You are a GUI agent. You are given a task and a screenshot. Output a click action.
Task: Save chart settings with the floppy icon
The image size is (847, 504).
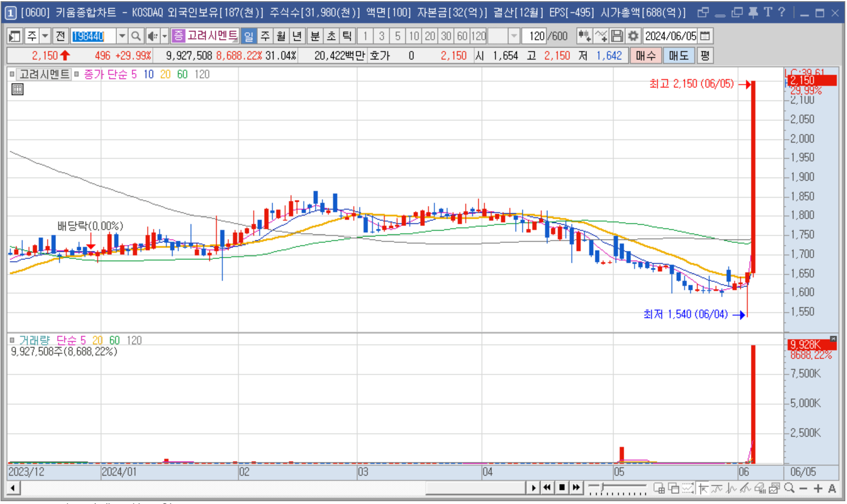coord(617,36)
